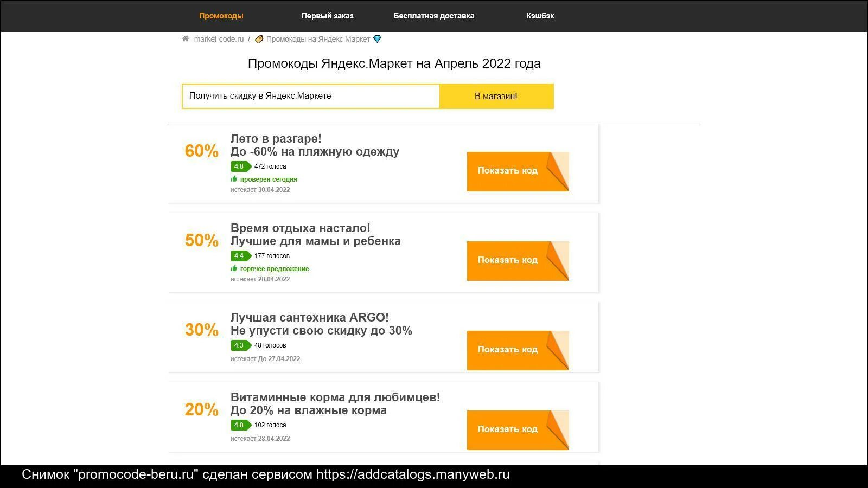Image resolution: width=868 pixels, height=488 pixels.
Task: Click the 20% discount label
Action: point(201,409)
